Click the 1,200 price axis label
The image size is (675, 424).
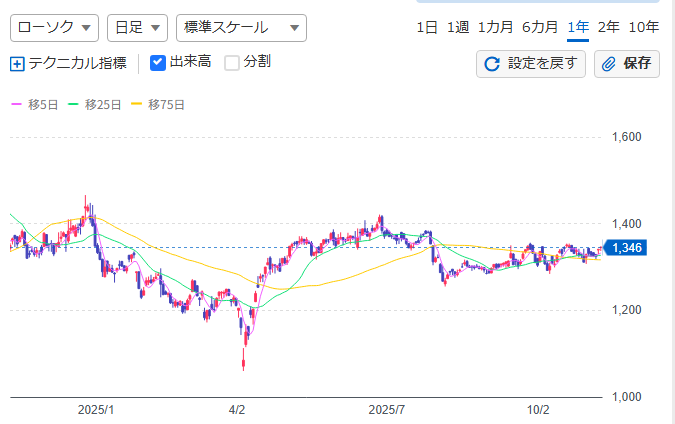(627, 310)
